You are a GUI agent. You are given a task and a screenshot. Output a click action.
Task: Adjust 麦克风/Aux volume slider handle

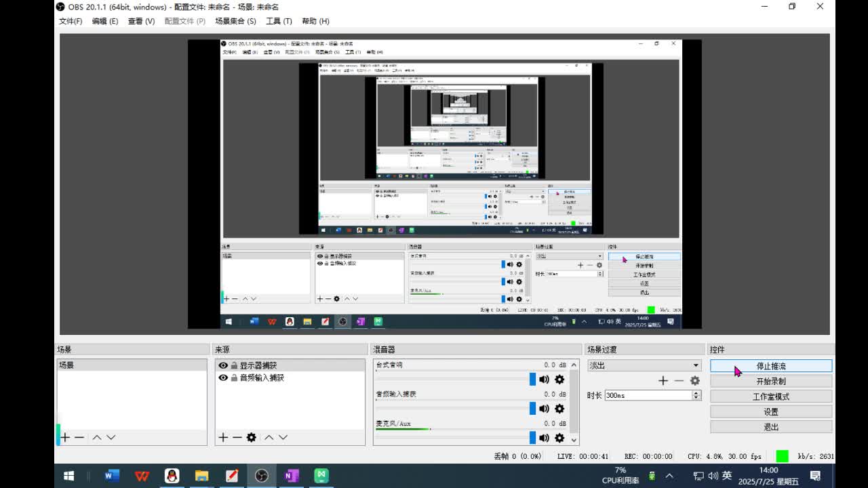(x=532, y=438)
